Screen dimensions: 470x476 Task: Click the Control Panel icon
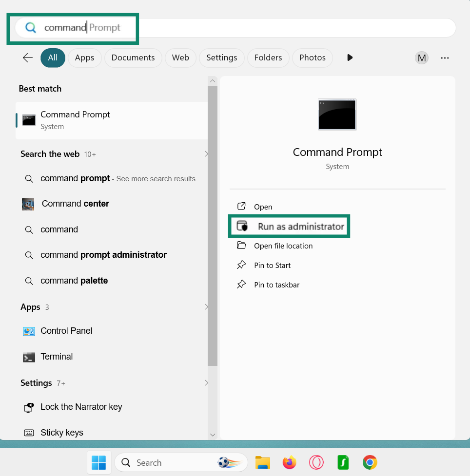click(29, 331)
